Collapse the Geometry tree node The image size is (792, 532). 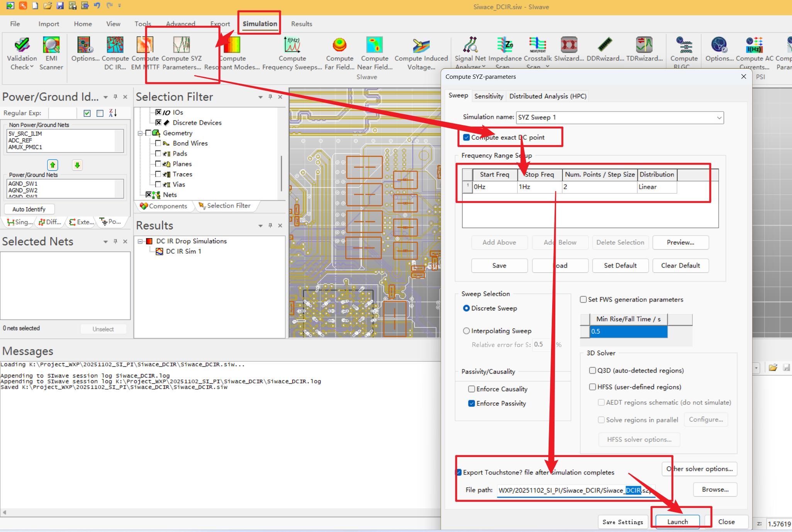click(x=140, y=133)
